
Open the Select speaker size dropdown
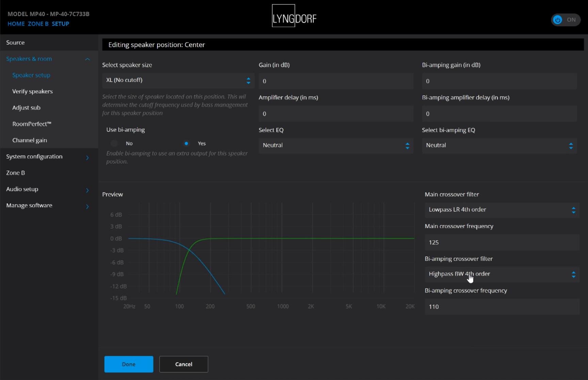click(178, 80)
